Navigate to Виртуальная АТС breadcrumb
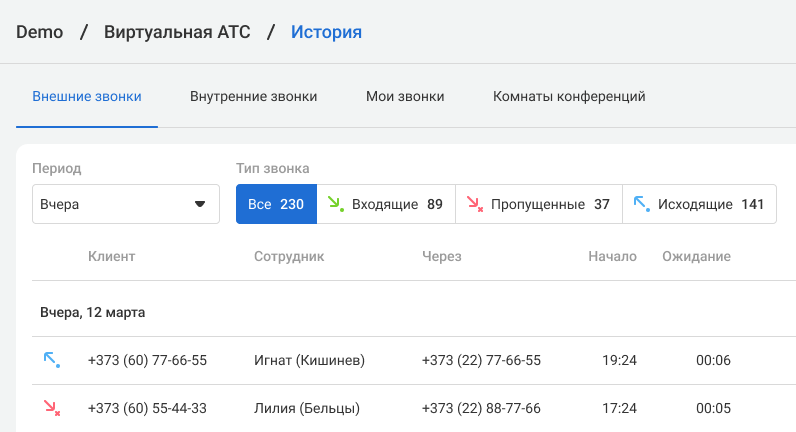 tap(177, 32)
